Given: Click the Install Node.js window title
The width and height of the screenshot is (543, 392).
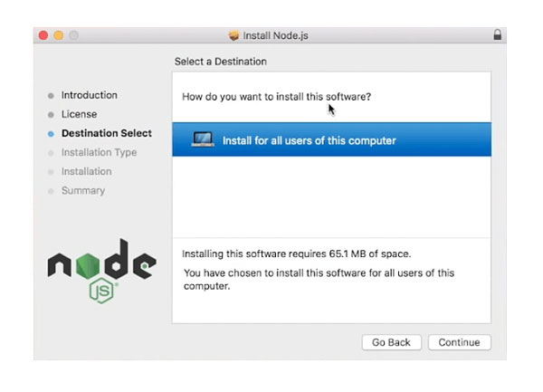Looking at the screenshot, I should 276,36.
